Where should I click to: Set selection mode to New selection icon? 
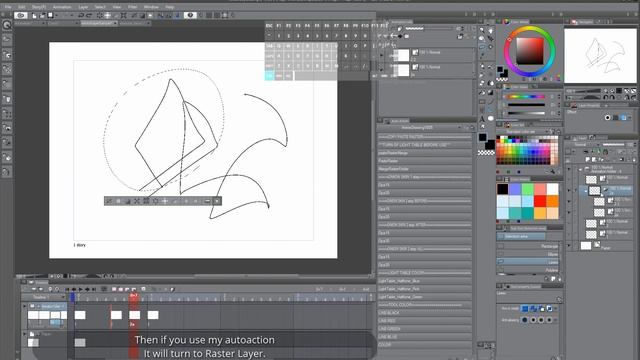(525, 309)
